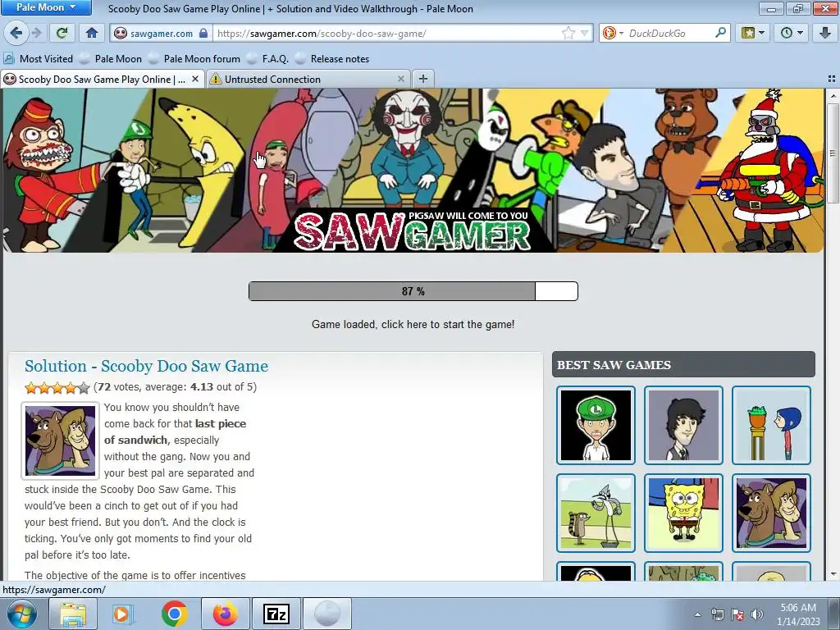Open the downloads arrow button

tap(825, 33)
